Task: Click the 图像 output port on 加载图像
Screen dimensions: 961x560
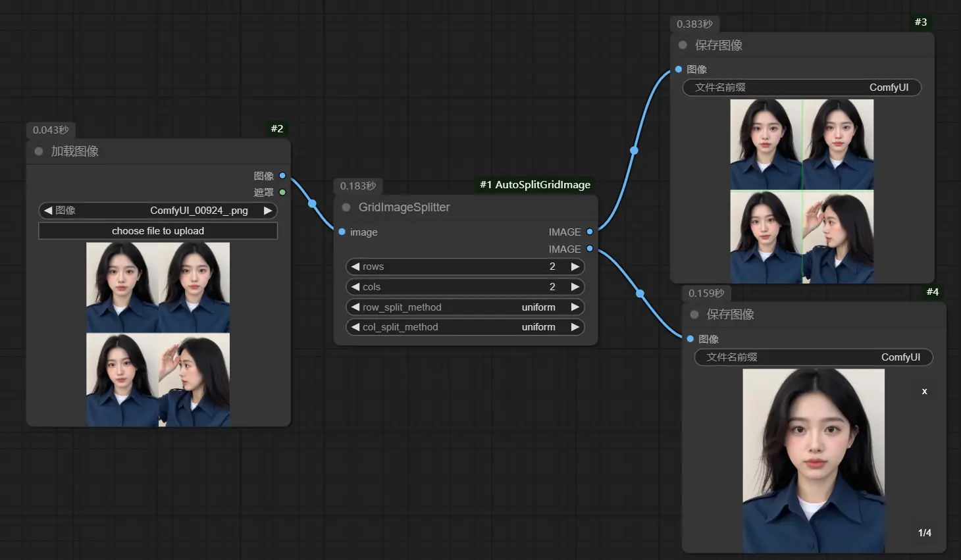Action: coord(282,176)
